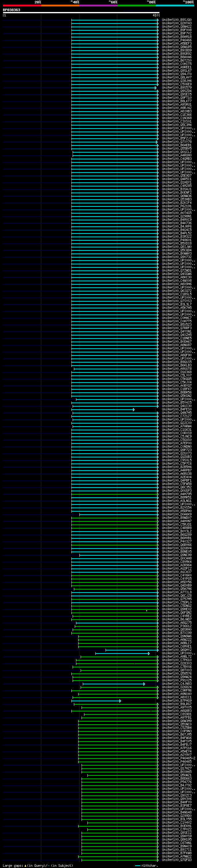The width and height of the screenshot is (197, 868).
Task: Select hit label UniRef100_Q9SEI5
Action: click(x=177, y=94)
